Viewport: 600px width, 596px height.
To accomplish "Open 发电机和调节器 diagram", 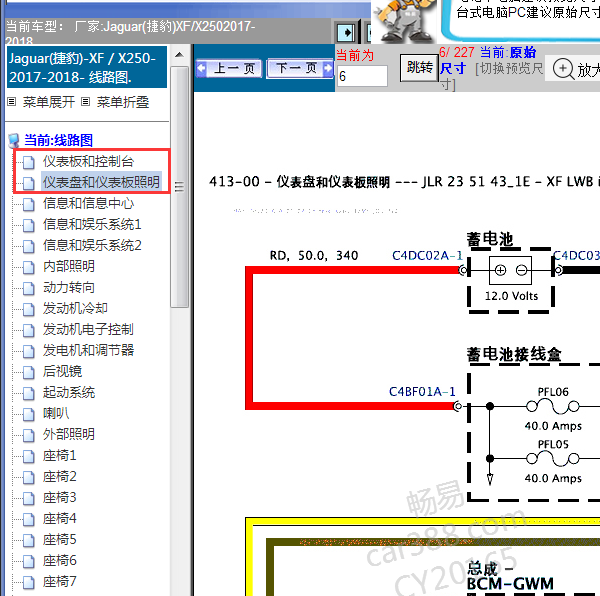I will (88, 350).
